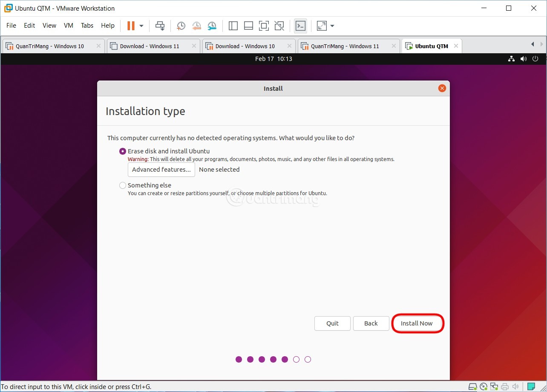547x392 pixels.
Task: Click the CD/DVD device status icon
Action: [484, 387]
